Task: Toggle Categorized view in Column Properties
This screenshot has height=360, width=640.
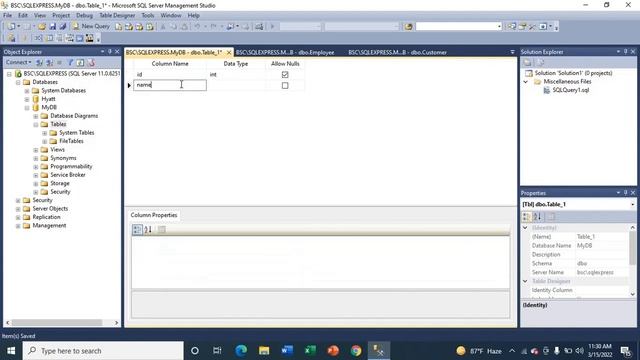Action: (x=137, y=229)
